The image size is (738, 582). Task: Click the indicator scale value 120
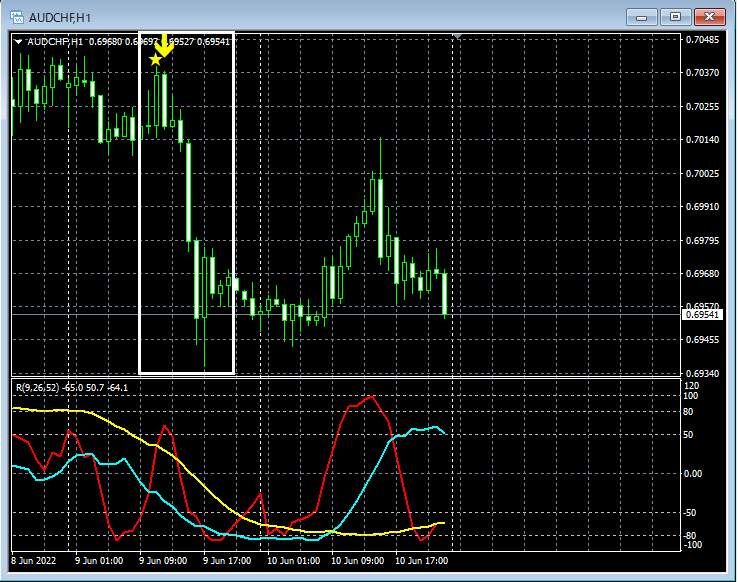pos(691,386)
